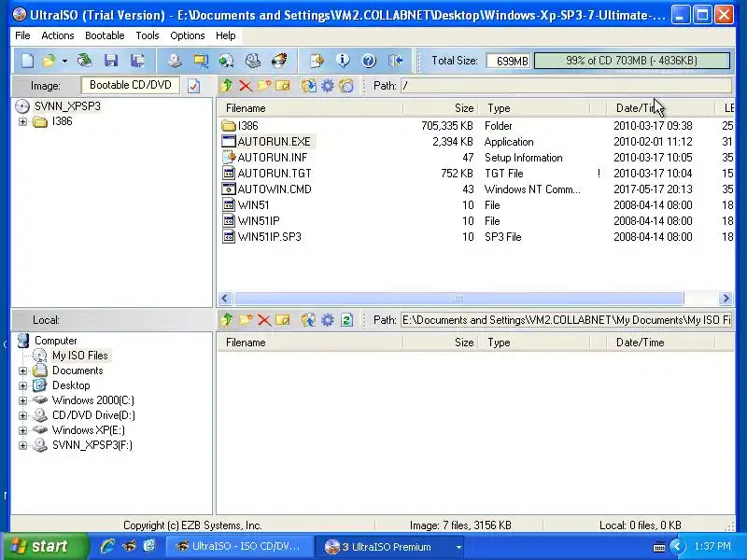Click the image pane Path field showing /
Screen dimensions: 747x560
tap(566, 86)
